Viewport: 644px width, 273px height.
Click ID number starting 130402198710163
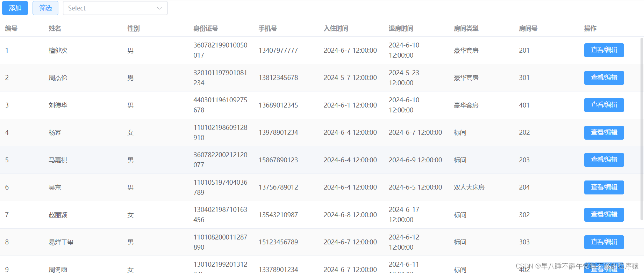[220, 215]
